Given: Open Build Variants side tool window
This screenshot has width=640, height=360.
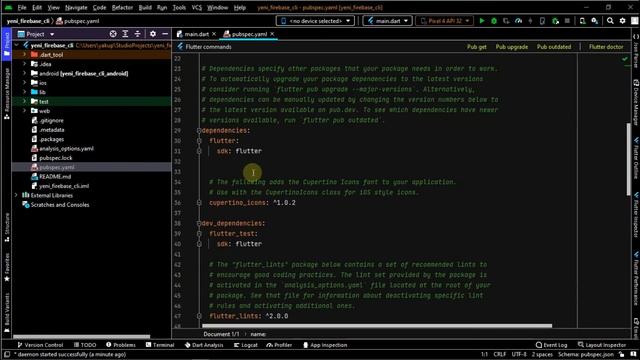Looking at the screenshot, I should [x=7, y=312].
